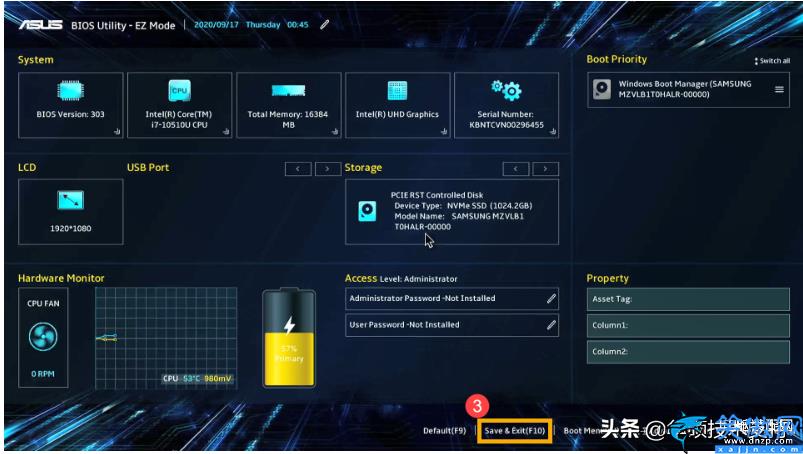803x454 pixels.
Task: Click the Intel(R) UHD Graphics label
Action: pyautogui.click(x=397, y=114)
